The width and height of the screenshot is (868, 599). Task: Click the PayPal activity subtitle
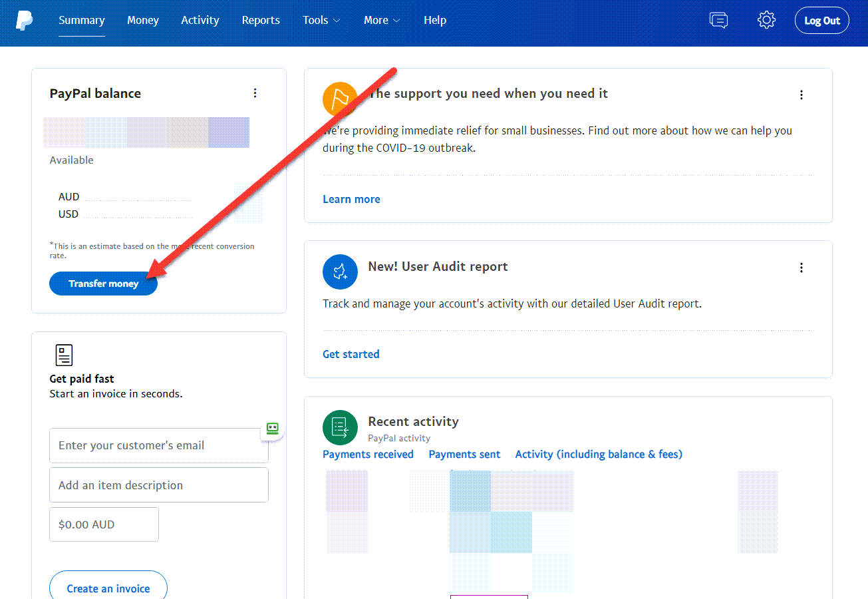(399, 438)
